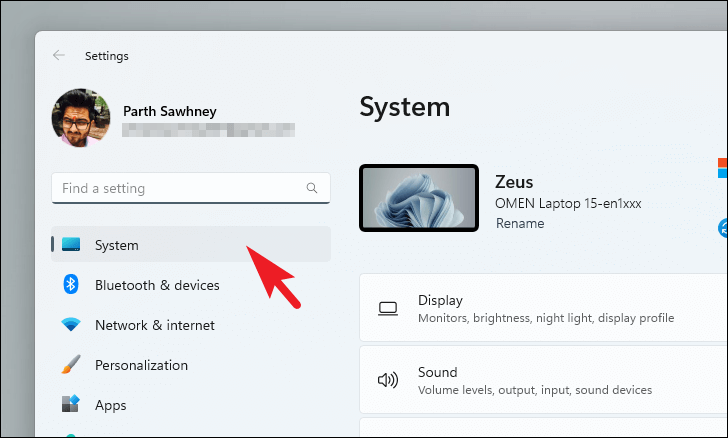Click the Bluetooth logo icon

(x=71, y=284)
